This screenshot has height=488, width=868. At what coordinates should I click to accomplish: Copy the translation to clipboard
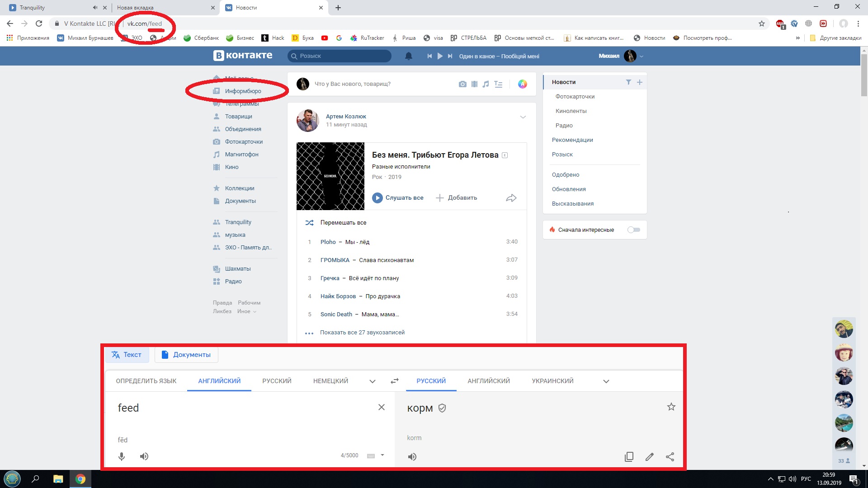pos(629,457)
